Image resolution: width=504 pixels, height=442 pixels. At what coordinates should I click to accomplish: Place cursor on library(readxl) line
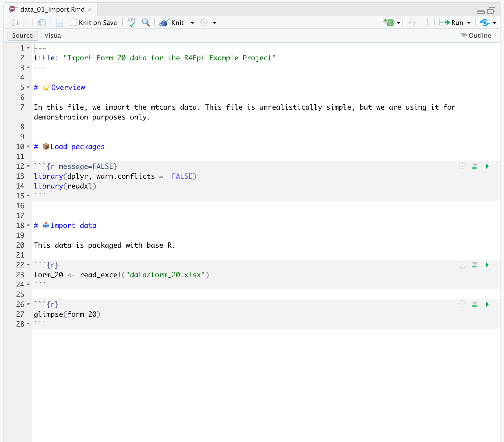65,186
